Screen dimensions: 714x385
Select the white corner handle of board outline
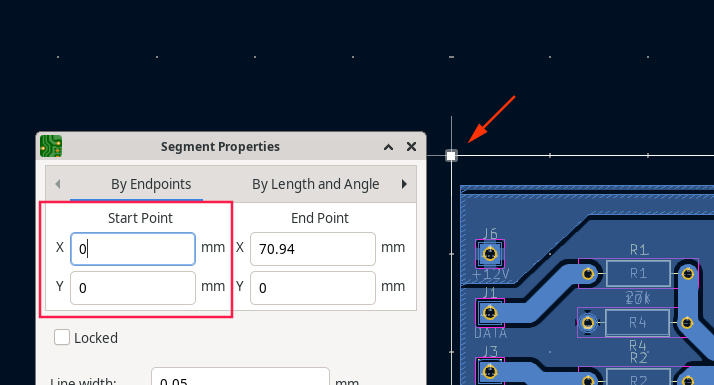point(451,156)
